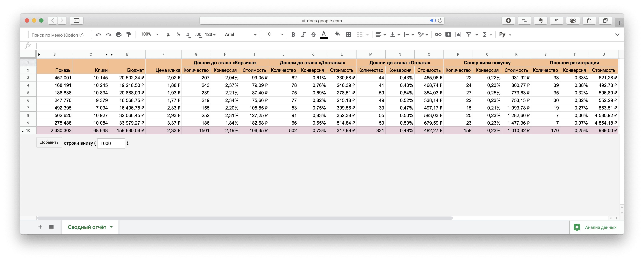Toggle italic text formatting
The width and height of the screenshot is (644, 261).
tap(303, 34)
